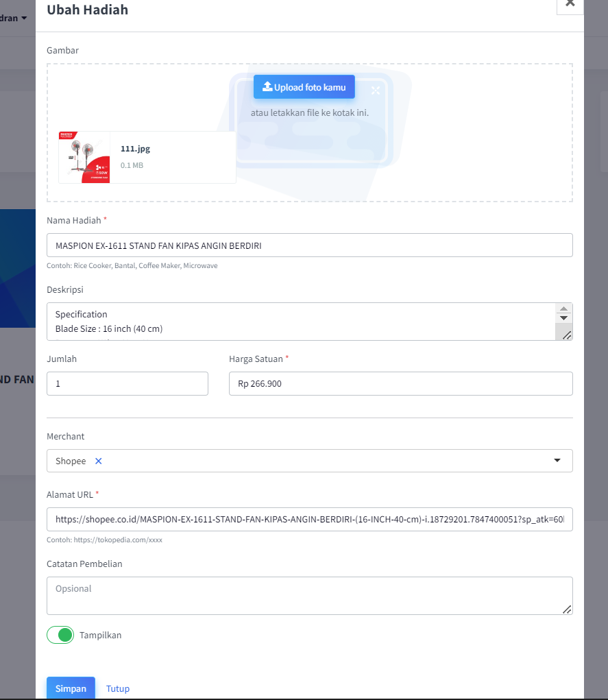Expand the Merchant dropdown arrow
The image size is (608, 700).
pos(557,460)
